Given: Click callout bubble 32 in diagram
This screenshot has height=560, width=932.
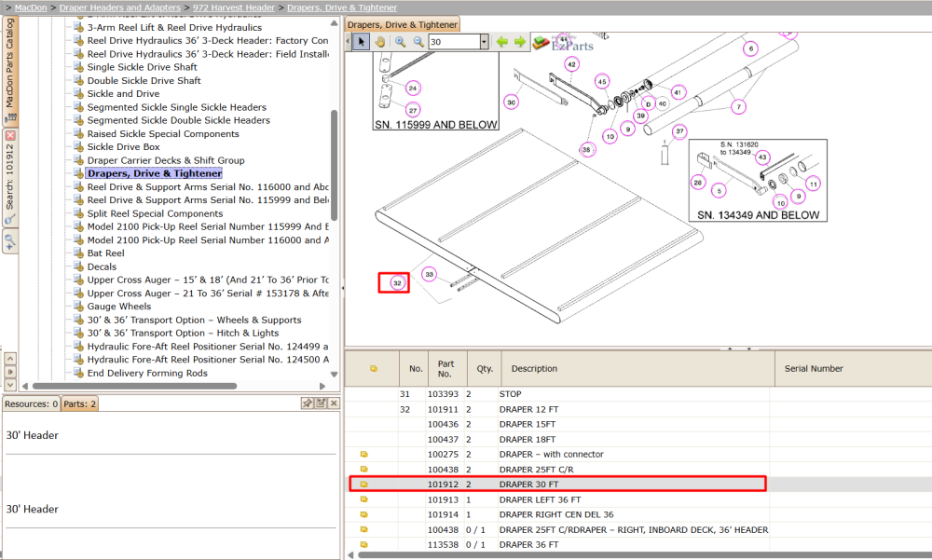Looking at the screenshot, I should pos(397,283).
